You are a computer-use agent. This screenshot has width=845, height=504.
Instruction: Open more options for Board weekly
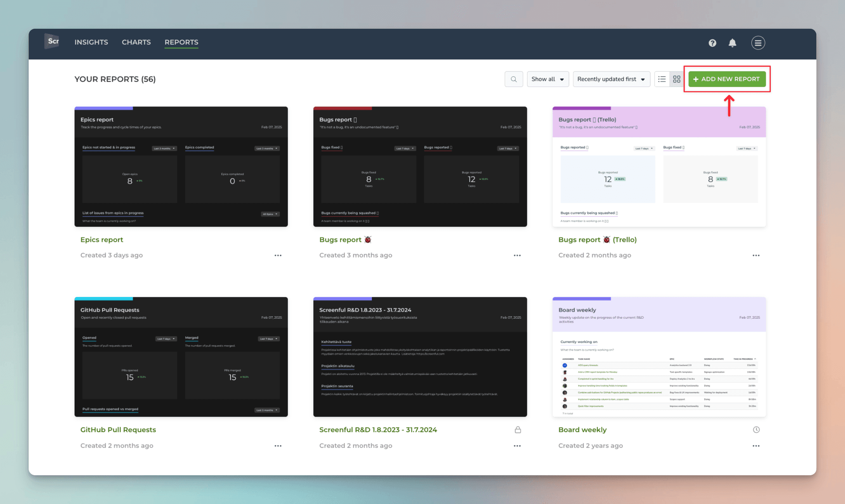click(756, 445)
